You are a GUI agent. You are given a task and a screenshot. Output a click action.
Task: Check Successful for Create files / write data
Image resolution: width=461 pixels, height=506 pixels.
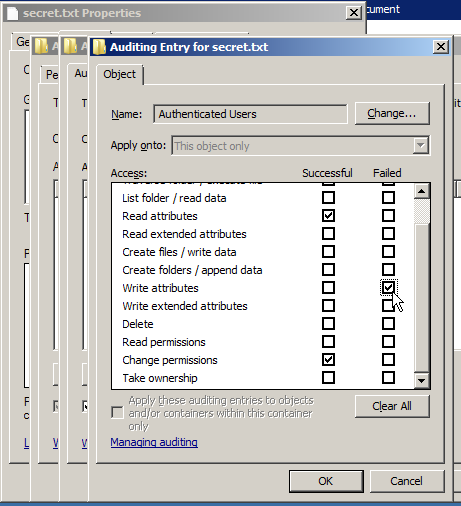(328, 252)
